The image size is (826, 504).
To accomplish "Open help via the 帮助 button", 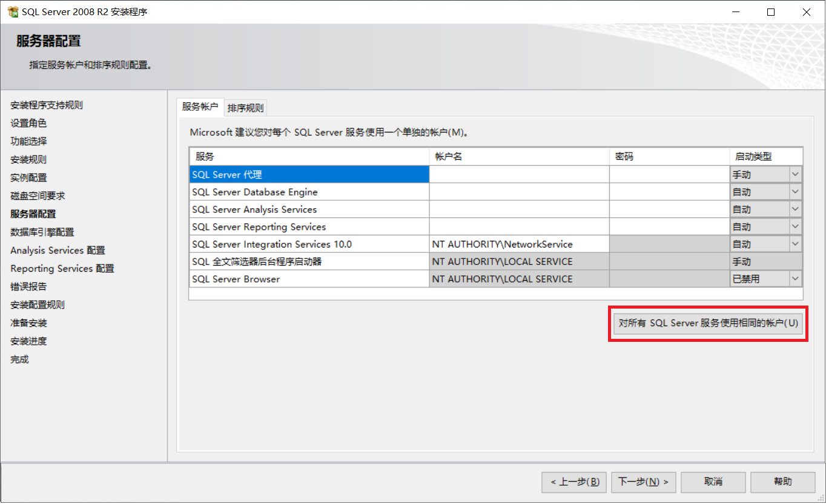I will (782, 482).
